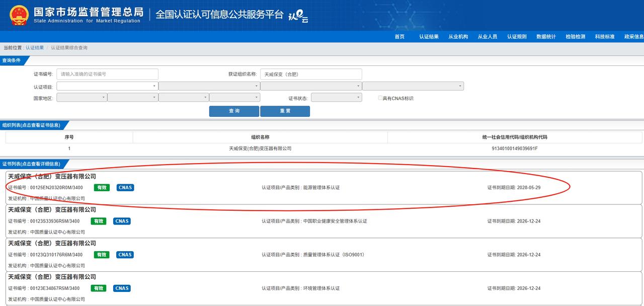644x306 pixels.
Task: Click CNAS badge on 能源管理体系认证 certificate
Action: 125,188
